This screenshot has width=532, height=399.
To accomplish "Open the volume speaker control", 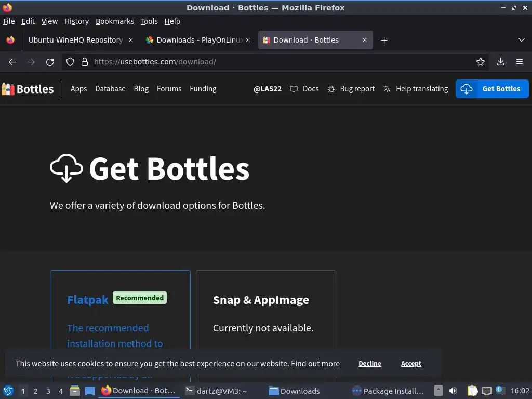I will 453,391.
